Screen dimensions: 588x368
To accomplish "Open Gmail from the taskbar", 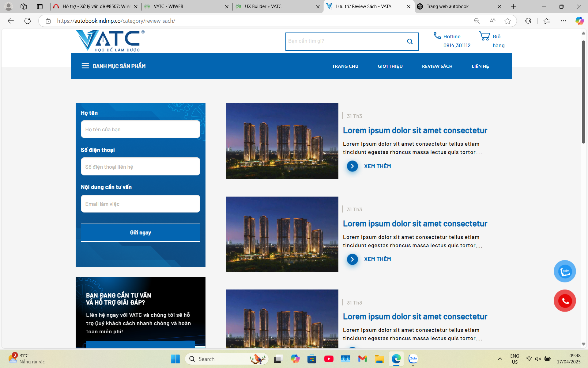I will [363, 359].
